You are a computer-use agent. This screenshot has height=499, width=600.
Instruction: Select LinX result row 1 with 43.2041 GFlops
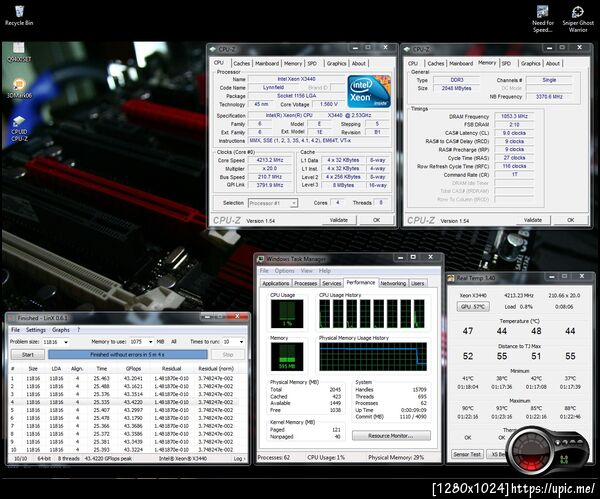(123, 378)
